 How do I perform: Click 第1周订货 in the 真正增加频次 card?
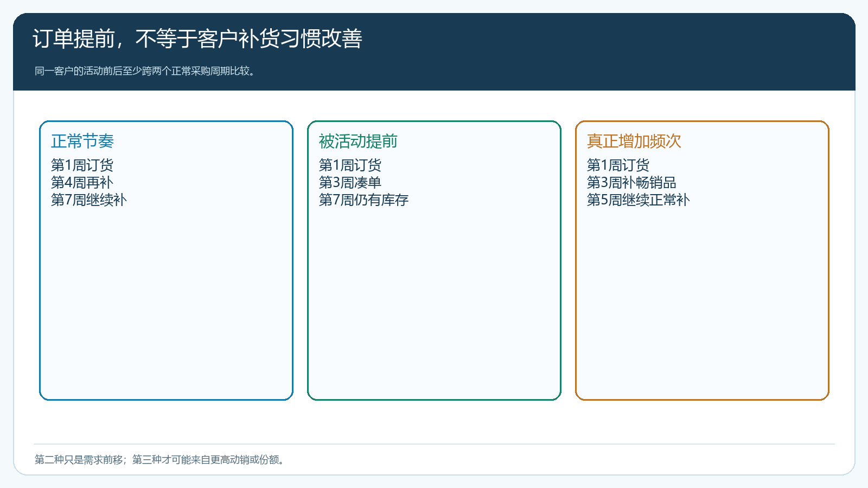618,165
